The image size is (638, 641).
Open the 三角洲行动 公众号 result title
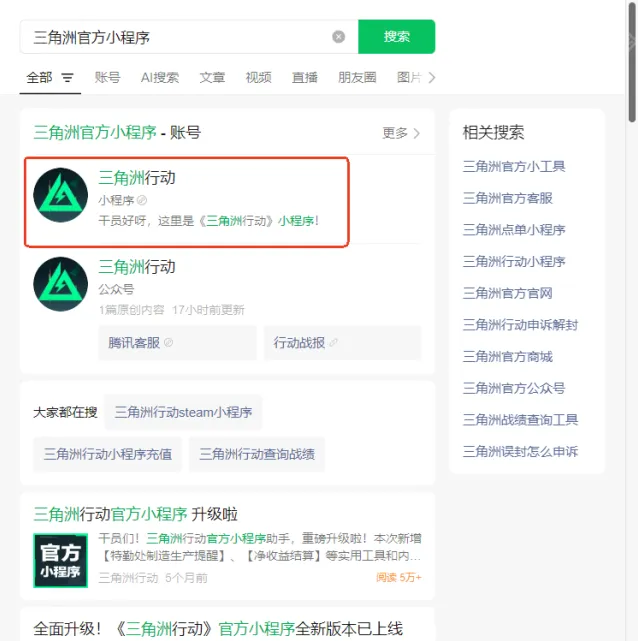[x=137, y=267]
